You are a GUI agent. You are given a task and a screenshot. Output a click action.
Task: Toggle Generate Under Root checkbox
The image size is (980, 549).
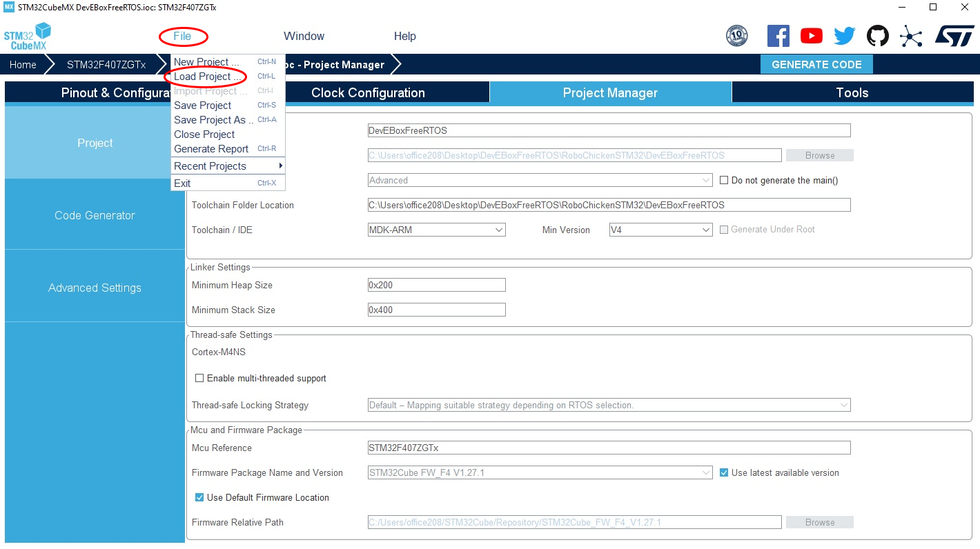[724, 230]
